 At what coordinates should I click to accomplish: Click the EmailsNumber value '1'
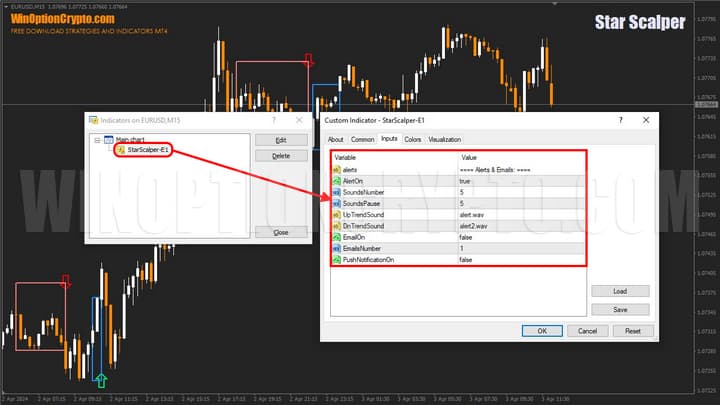[x=461, y=248]
